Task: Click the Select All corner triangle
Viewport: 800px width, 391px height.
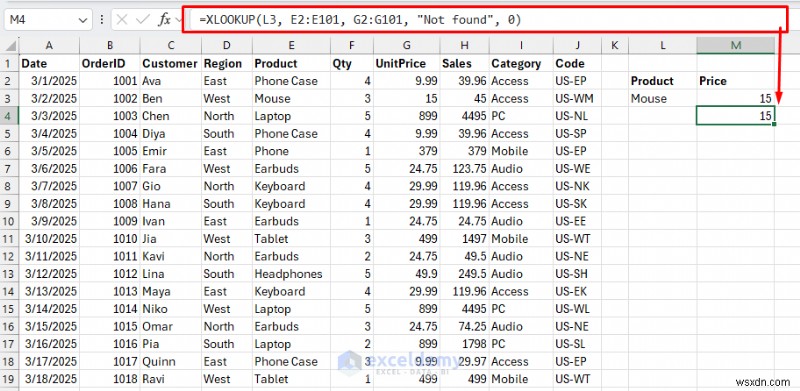Action: [11, 46]
